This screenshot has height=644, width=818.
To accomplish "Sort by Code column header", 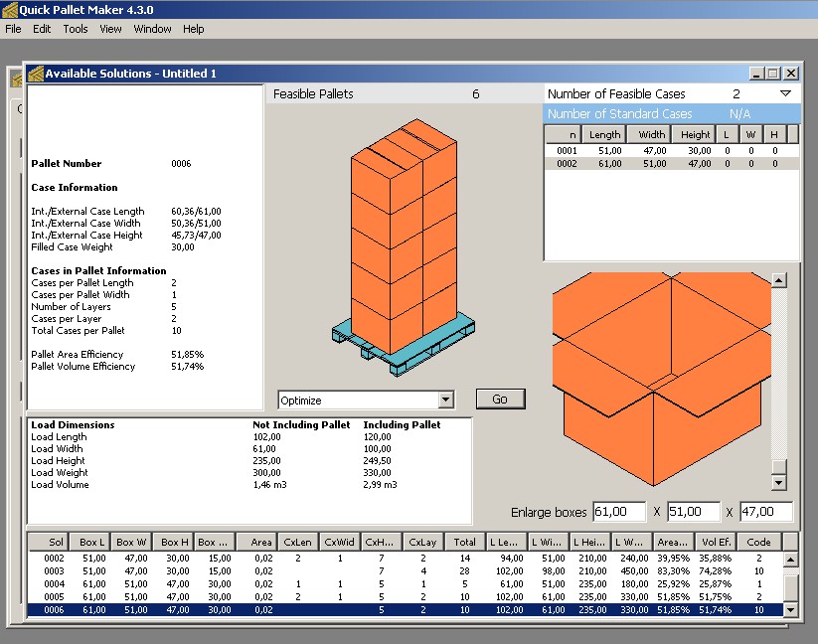I will click(x=759, y=542).
